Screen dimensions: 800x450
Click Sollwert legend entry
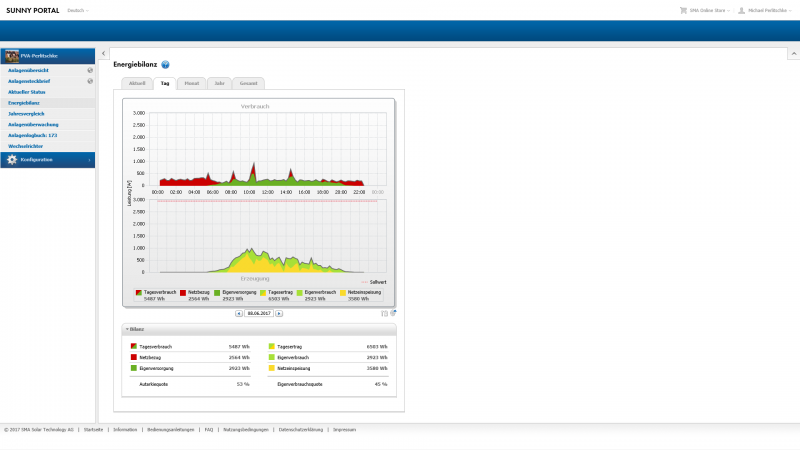point(374,282)
